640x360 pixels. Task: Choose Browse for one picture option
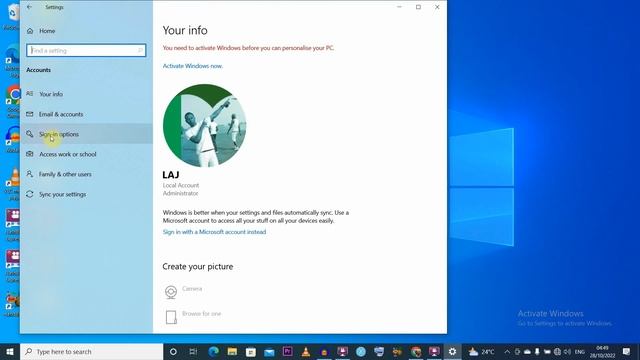(x=193, y=316)
